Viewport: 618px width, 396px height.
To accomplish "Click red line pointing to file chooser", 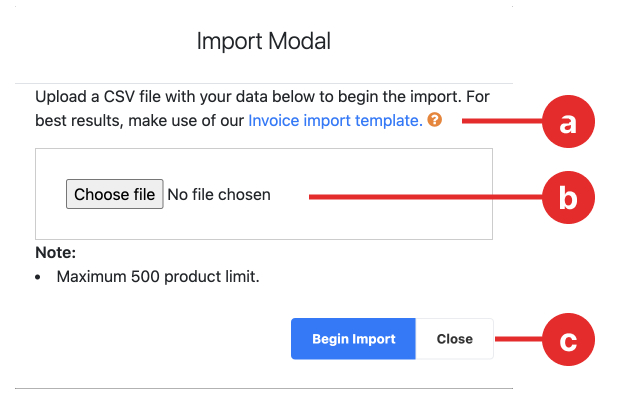I will pyautogui.click(x=426, y=197).
